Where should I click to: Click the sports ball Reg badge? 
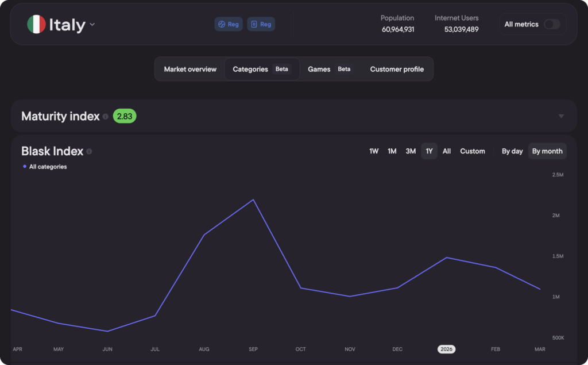point(229,24)
